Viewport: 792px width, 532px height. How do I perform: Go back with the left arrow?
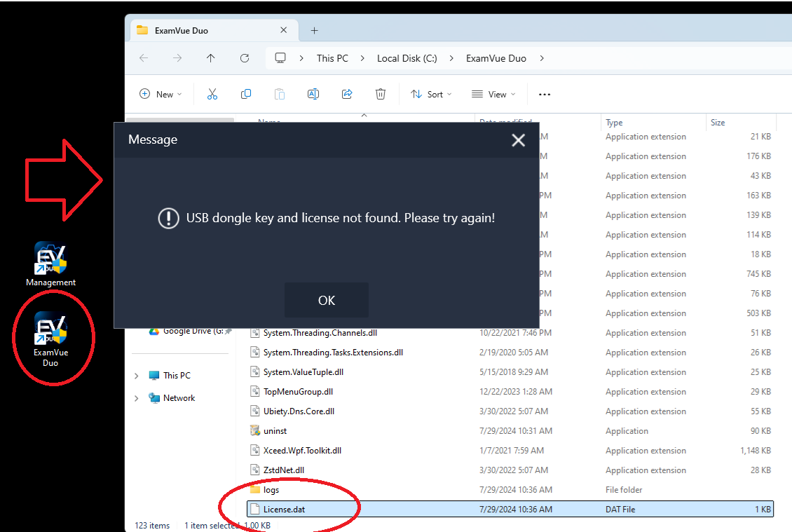(144, 58)
